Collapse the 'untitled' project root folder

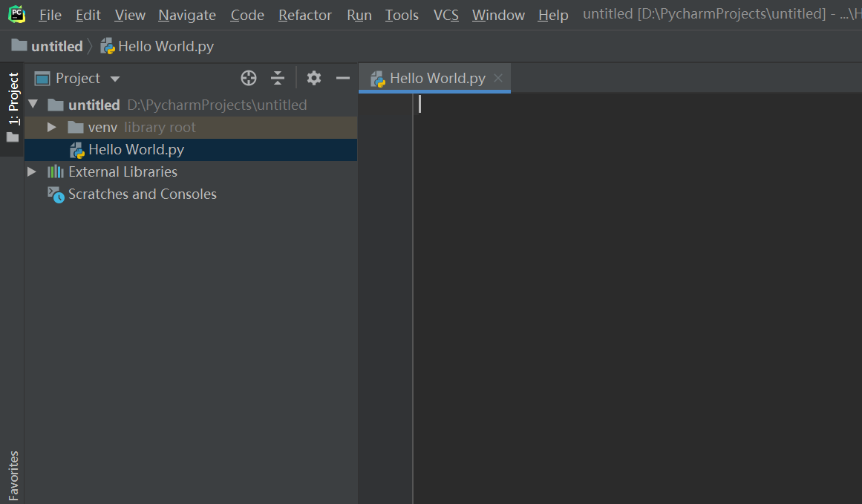pyautogui.click(x=32, y=104)
